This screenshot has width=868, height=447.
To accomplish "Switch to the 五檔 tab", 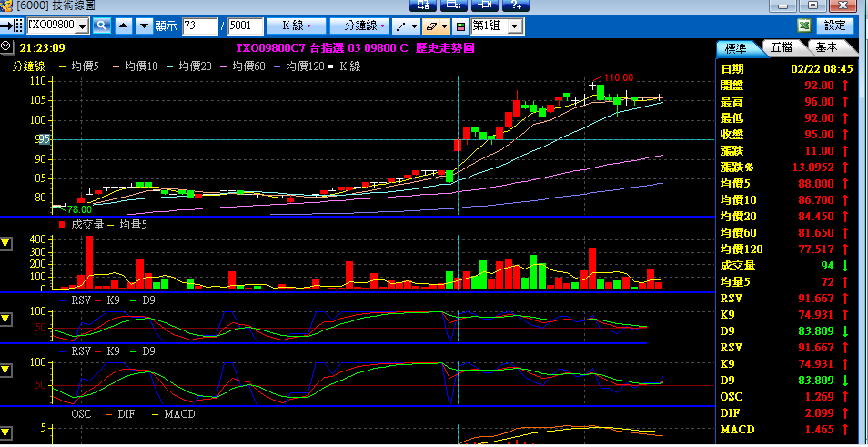I will (x=782, y=47).
